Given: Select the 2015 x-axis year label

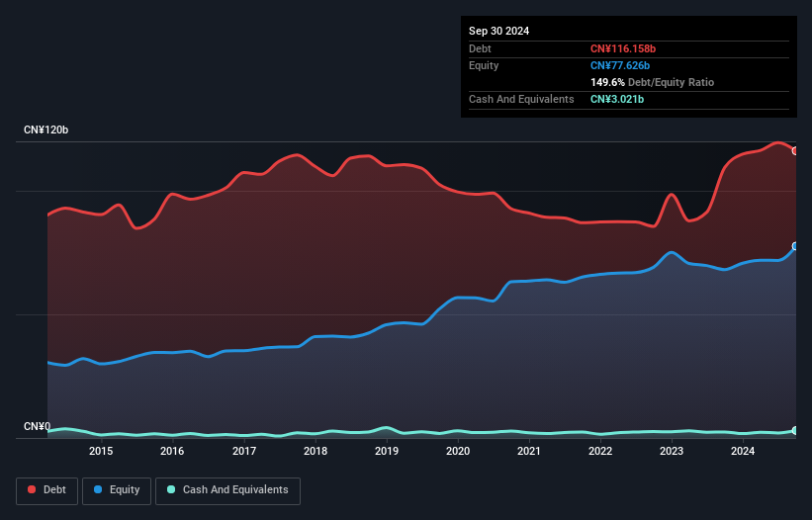Looking at the screenshot, I should pyautogui.click(x=101, y=452).
